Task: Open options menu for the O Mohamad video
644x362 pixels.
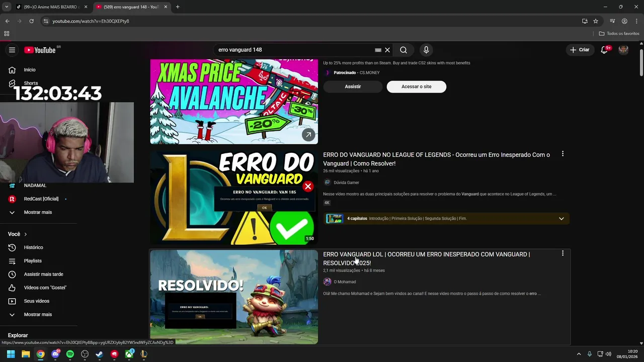Action: click(562, 253)
